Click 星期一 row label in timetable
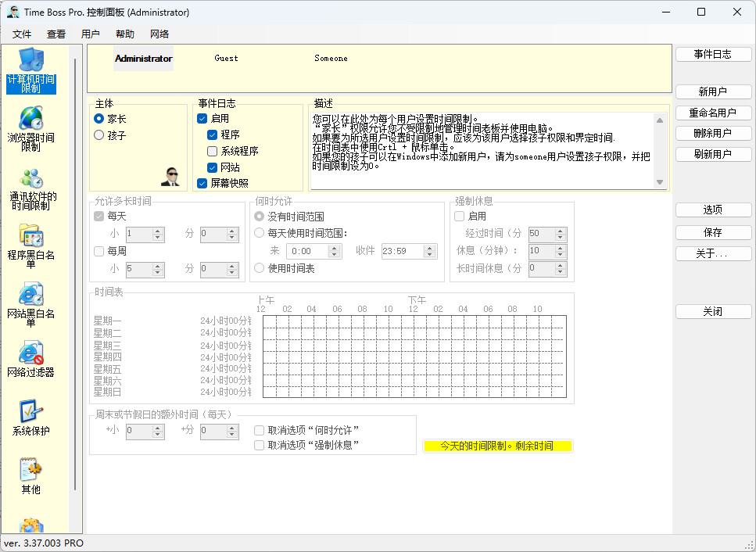Viewport: 756px width, 552px height. tap(107, 321)
